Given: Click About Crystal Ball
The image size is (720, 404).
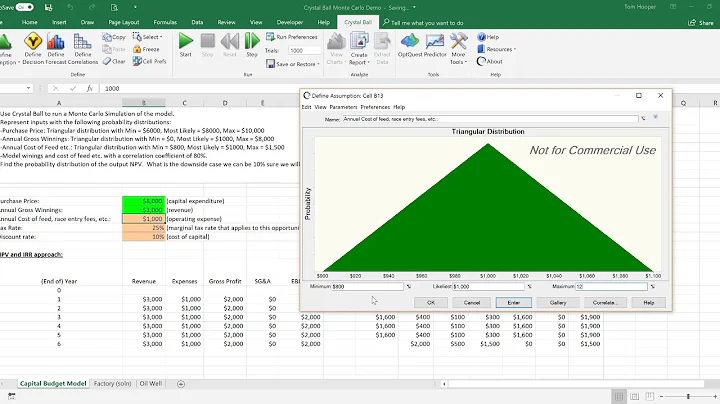Looking at the screenshot, I should pos(489,61).
